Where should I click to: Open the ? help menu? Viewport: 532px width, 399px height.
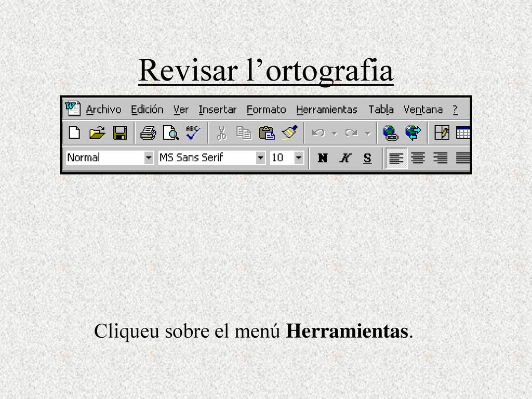(455, 110)
